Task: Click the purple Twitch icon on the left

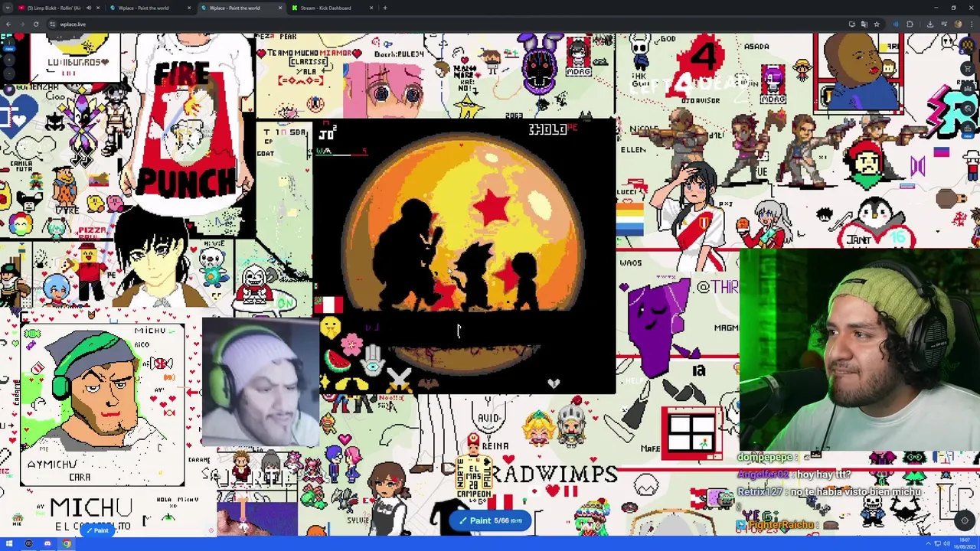Action: pyautogui.click(x=9, y=90)
